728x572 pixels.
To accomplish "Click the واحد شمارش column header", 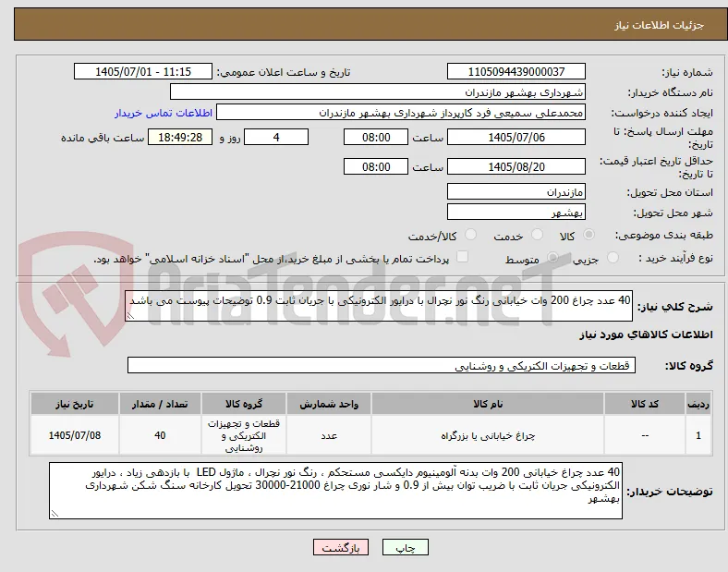I will (x=329, y=404).
